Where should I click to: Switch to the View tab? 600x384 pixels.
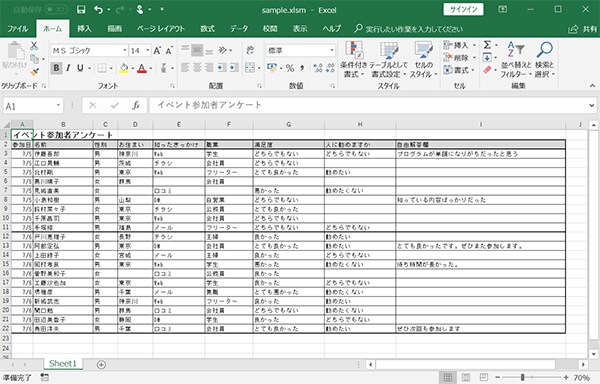click(x=300, y=29)
